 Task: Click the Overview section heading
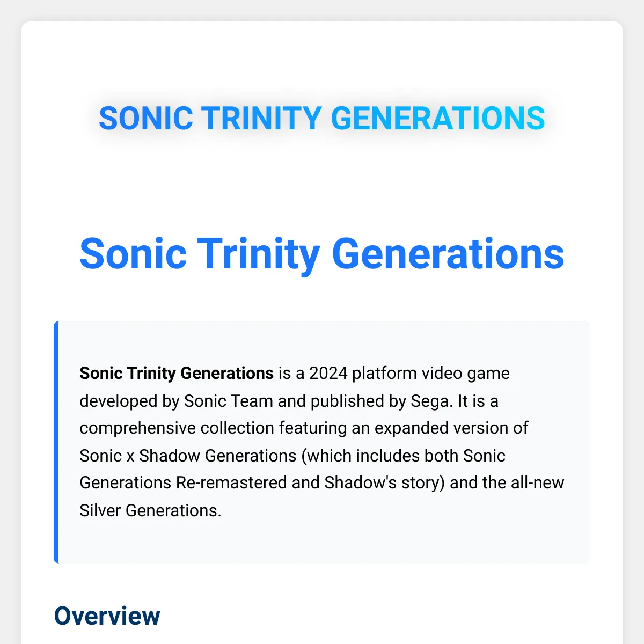click(x=107, y=616)
